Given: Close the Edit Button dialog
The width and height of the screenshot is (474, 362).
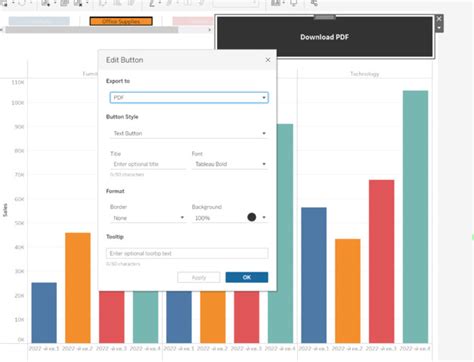Looking at the screenshot, I should point(268,60).
